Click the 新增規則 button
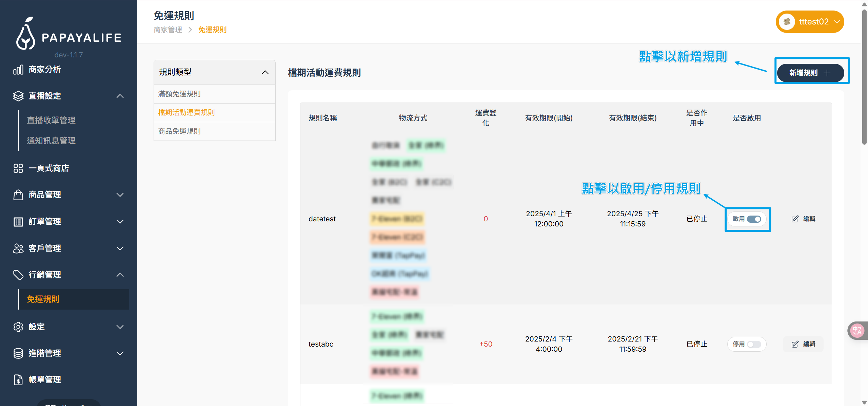The width and height of the screenshot is (868, 406). [810, 73]
